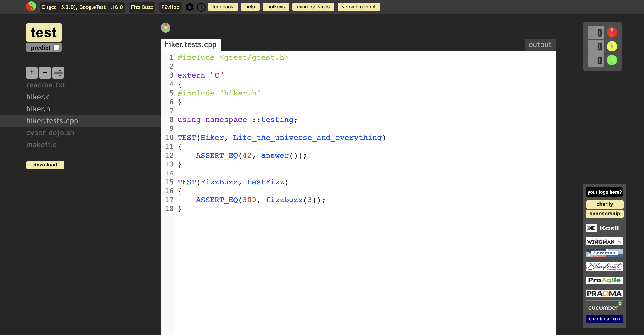Switch to the output tab

pos(540,45)
